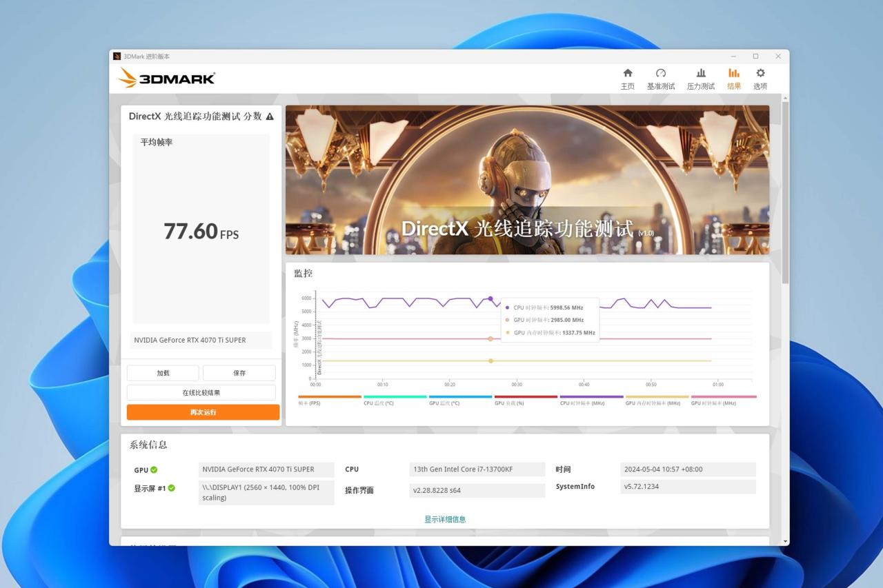The width and height of the screenshot is (883, 588).
Task: Click the GPU clock data point on chart
Action: (x=490, y=338)
